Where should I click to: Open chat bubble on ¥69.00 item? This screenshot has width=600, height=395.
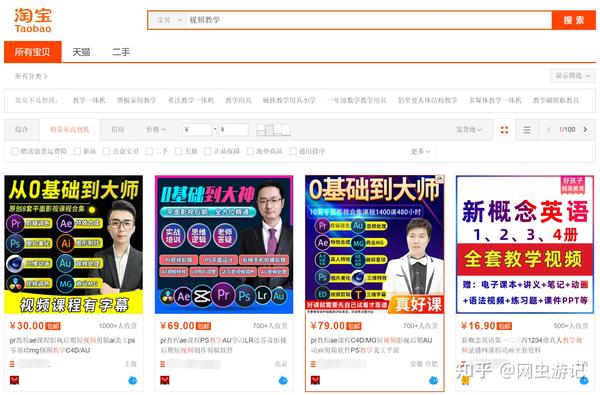(x=283, y=380)
